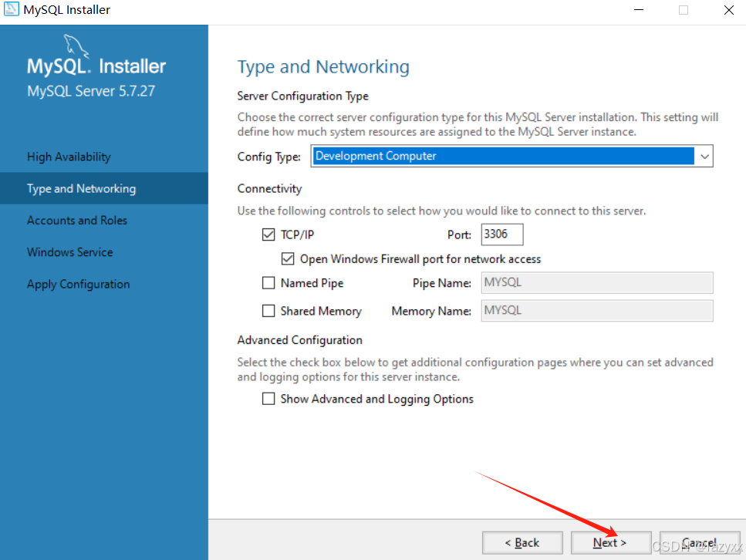
Task: Close the MySQL Installer window
Action: click(728, 10)
